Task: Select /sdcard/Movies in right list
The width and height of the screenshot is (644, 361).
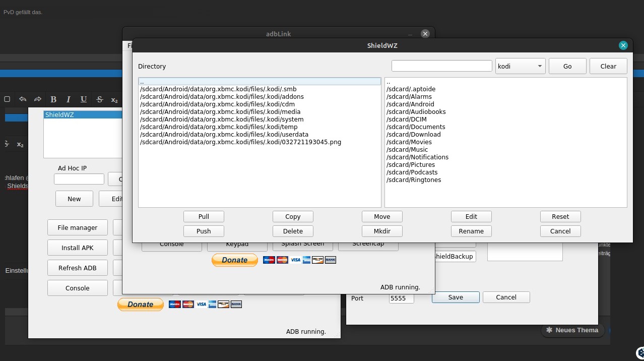Action: (x=505, y=142)
